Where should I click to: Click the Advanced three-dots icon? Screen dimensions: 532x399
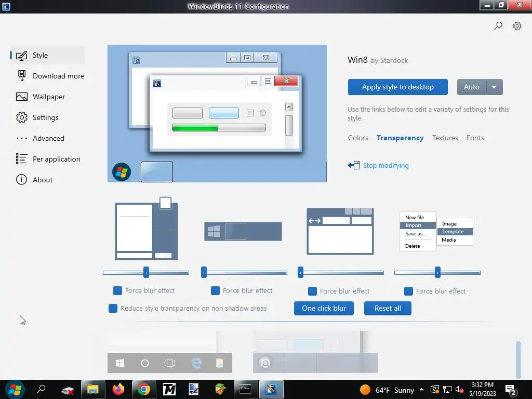click(22, 138)
